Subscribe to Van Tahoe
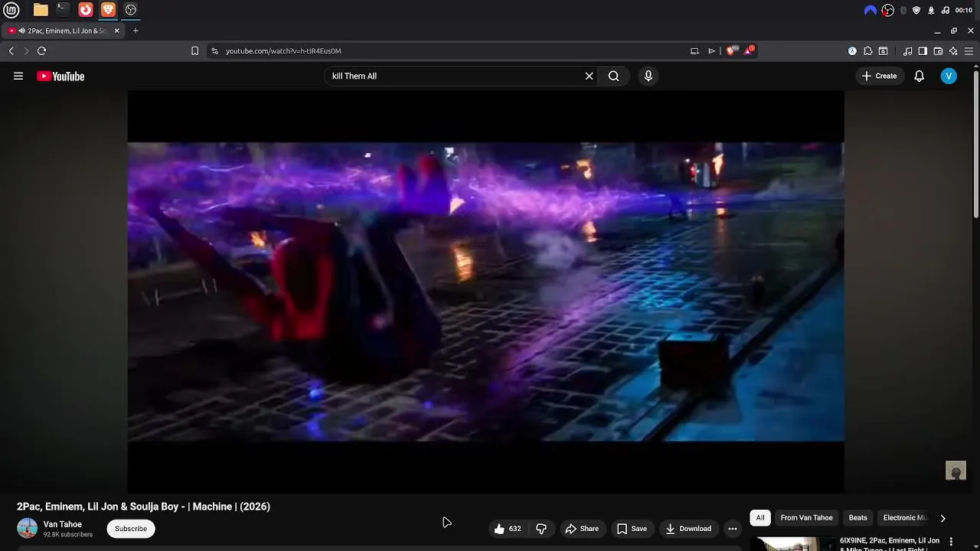This screenshot has width=980, height=551. (x=131, y=529)
